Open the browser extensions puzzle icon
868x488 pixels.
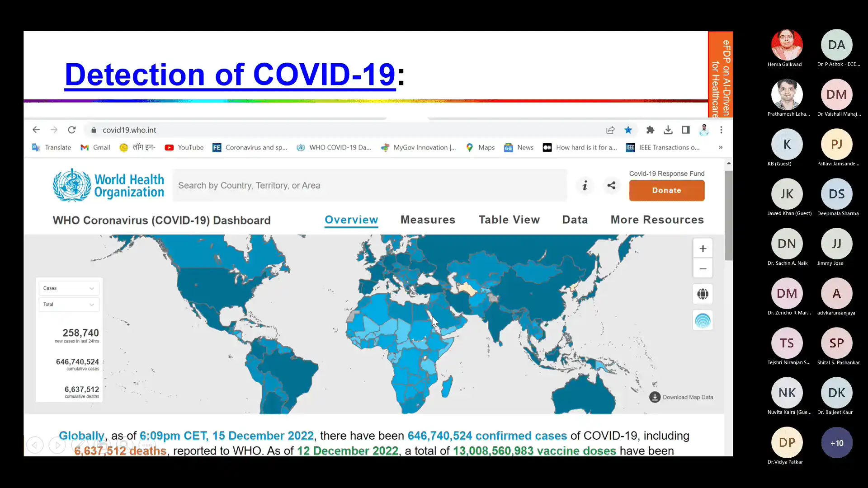pyautogui.click(x=650, y=130)
